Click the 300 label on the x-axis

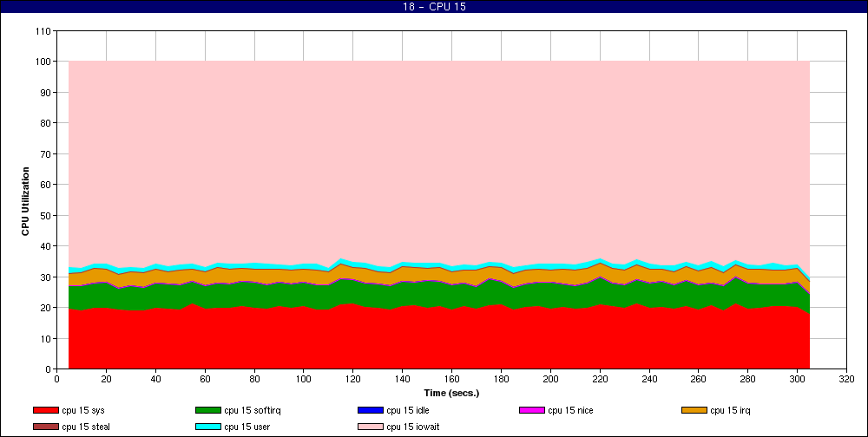coord(797,379)
